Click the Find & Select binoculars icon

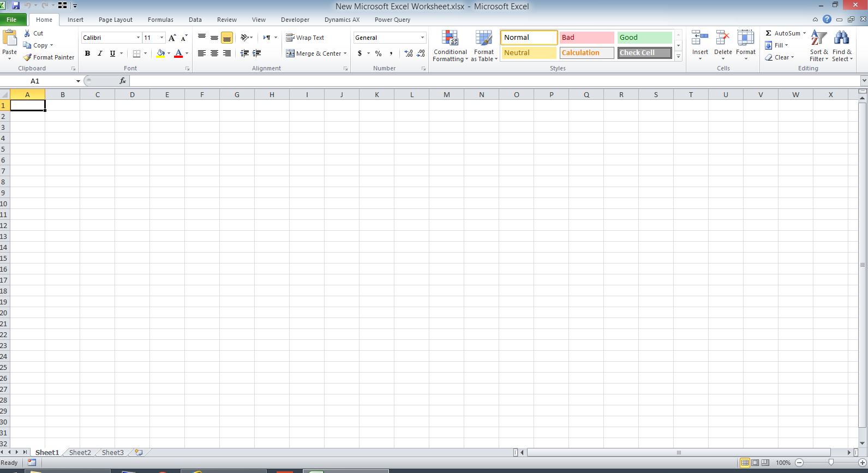click(x=842, y=38)
